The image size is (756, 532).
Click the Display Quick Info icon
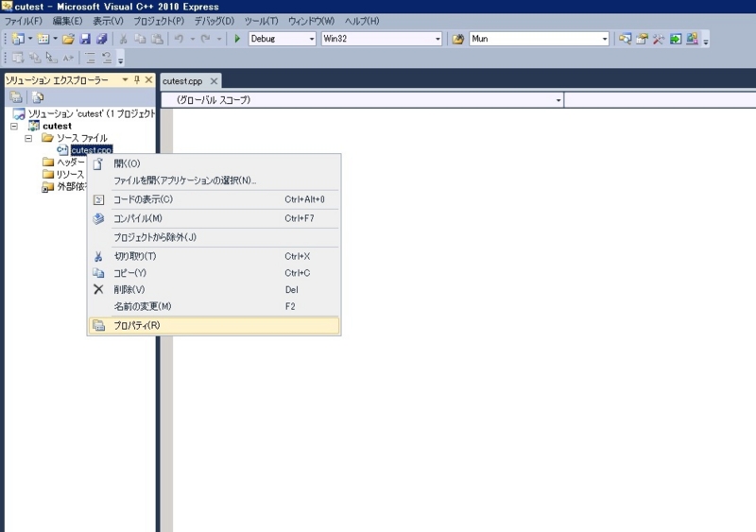52,59
